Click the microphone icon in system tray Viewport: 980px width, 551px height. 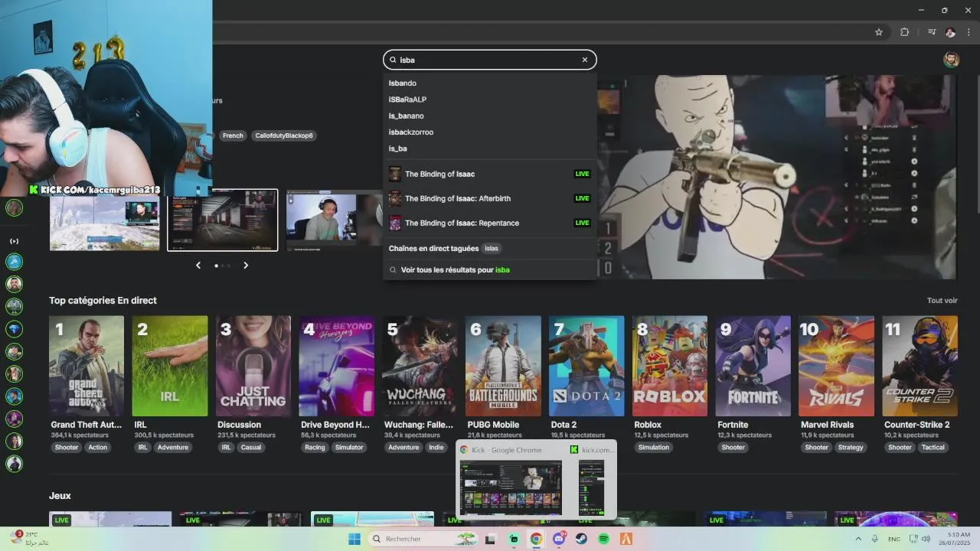click(874, 539)
